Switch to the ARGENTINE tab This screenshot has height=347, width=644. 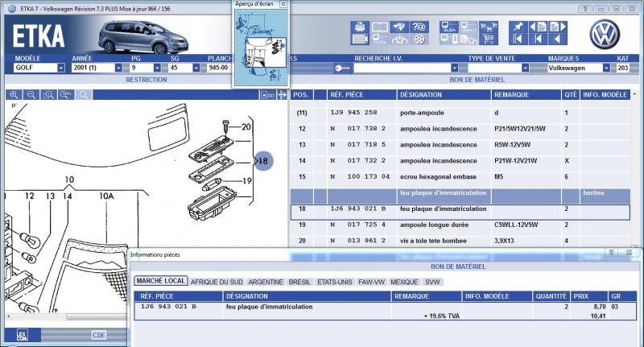(x=266, y=282)
